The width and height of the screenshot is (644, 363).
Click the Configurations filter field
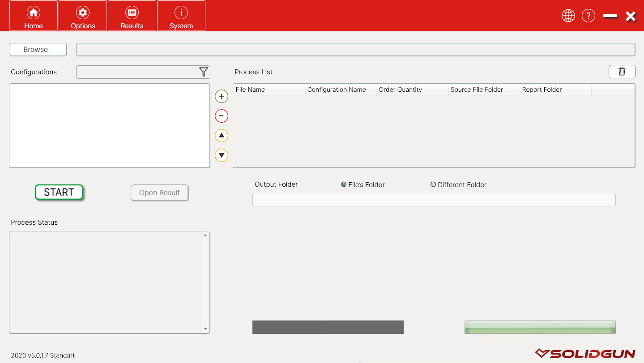click(136, 72)
